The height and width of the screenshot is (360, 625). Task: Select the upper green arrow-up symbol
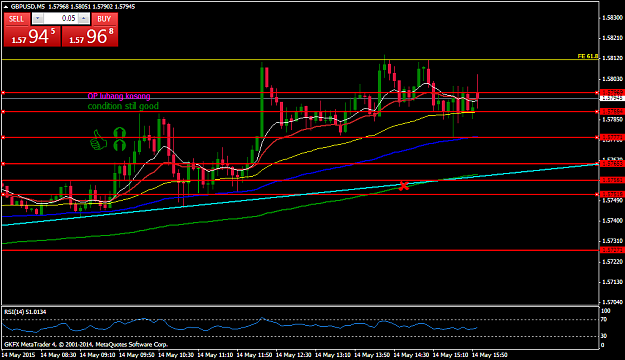click(119, 133)
